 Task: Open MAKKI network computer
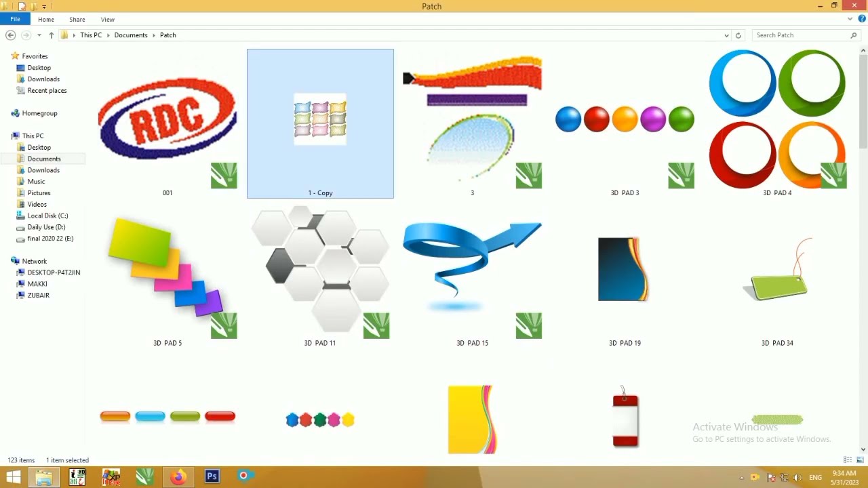[x=37, y=284]
